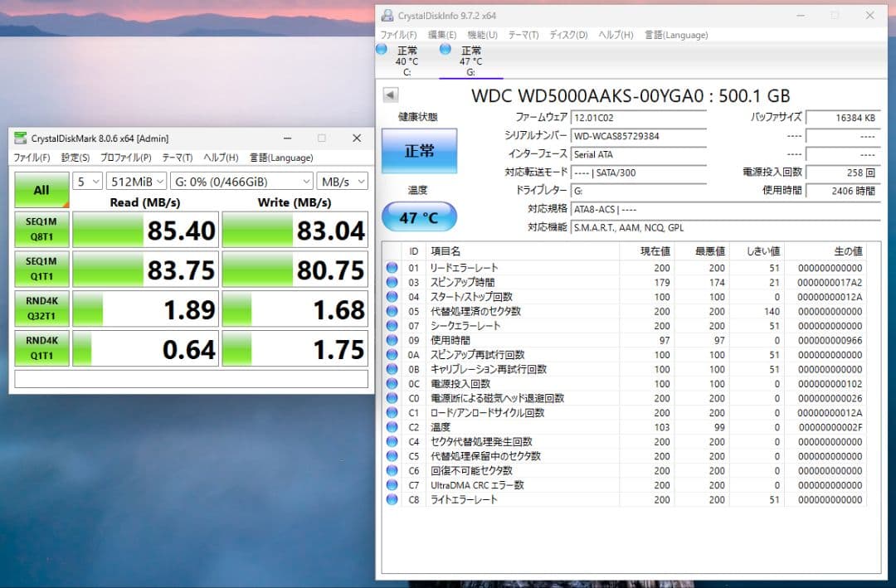This screenshot has width=896, height=588.
Task: Open the MB/s measurement units dropdown
Action: click(x=342, y=181)
